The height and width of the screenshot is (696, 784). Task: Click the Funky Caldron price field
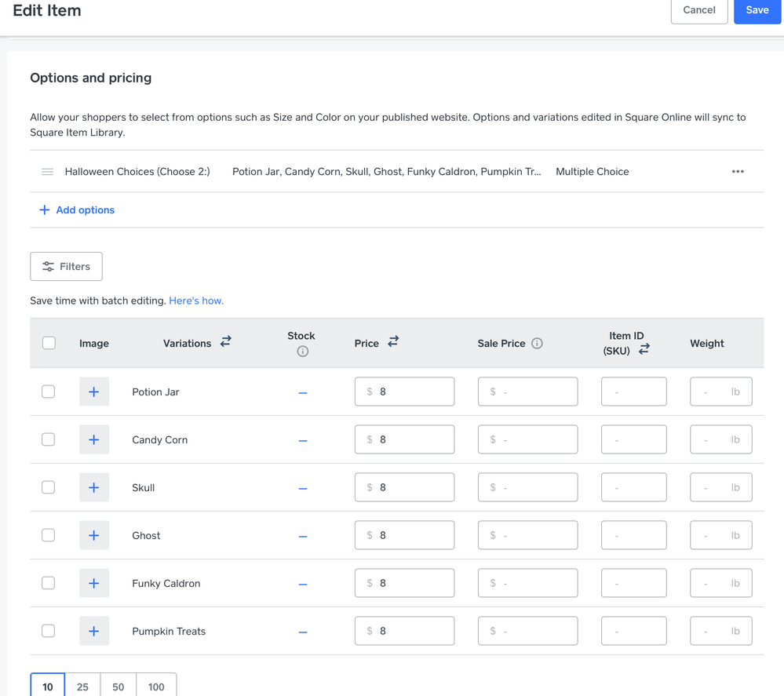point(404,583)
